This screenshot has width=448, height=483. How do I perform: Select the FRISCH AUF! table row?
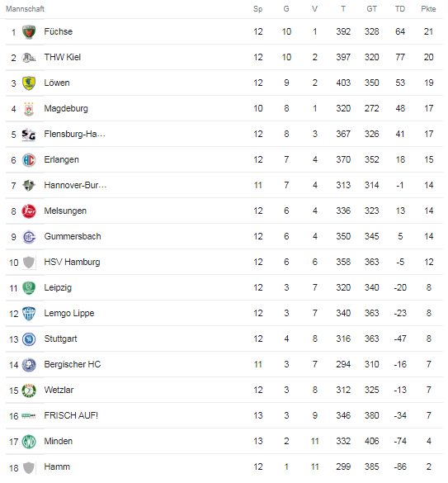click(x=224, y=415)
